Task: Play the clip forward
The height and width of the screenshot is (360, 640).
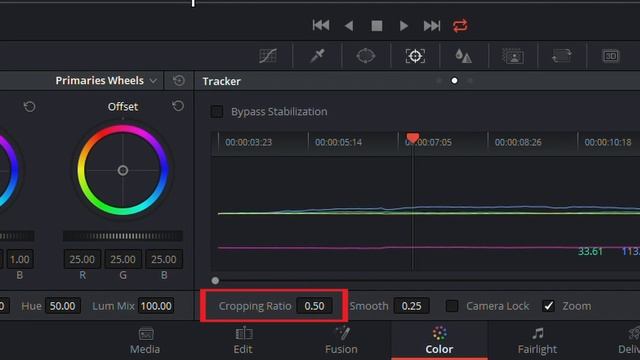Action: point(404,26)
